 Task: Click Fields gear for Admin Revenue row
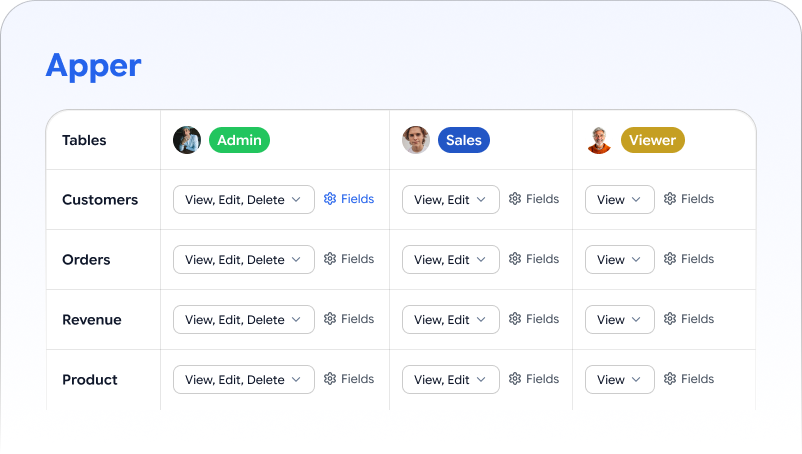click(349, 319)
